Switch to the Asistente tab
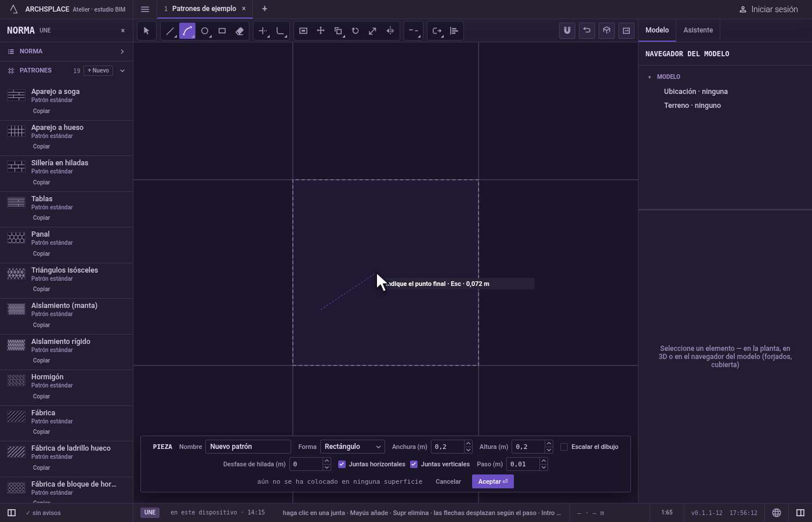The image size is (812, 522). click(x=698, y=30)
